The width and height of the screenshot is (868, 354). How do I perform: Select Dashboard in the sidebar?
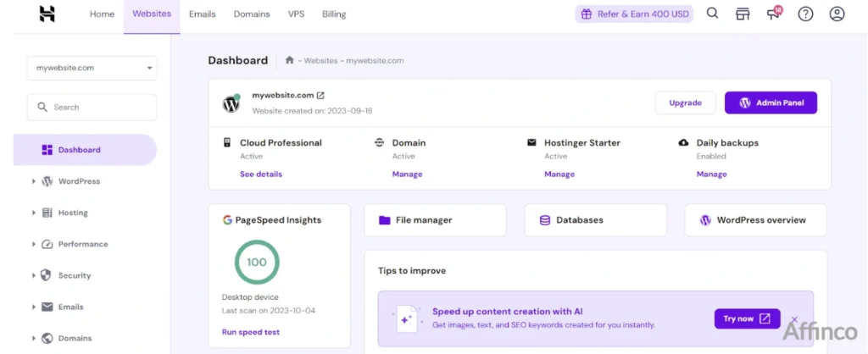86,150
